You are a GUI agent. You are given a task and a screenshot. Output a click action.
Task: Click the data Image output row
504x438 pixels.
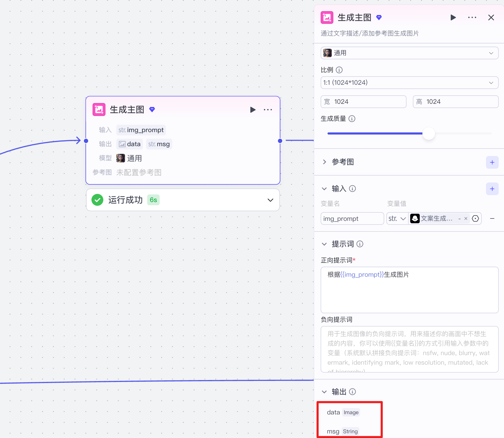(x=343, y=412)
